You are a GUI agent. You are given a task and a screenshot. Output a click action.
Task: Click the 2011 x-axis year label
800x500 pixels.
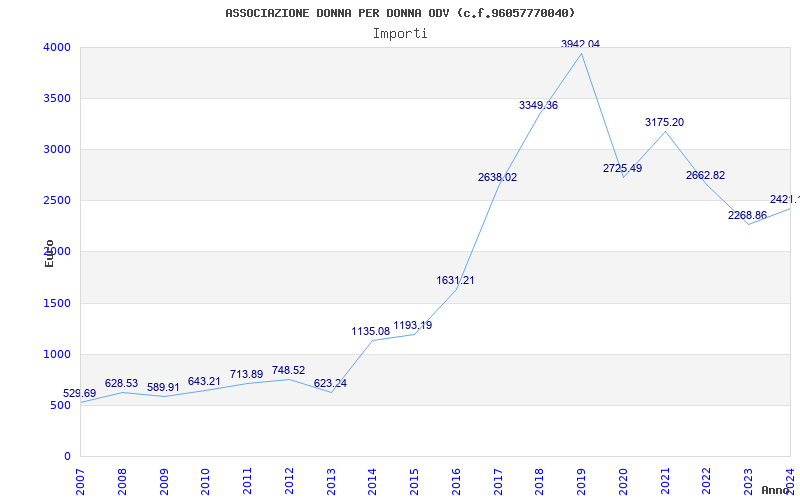tap(247, 482)
